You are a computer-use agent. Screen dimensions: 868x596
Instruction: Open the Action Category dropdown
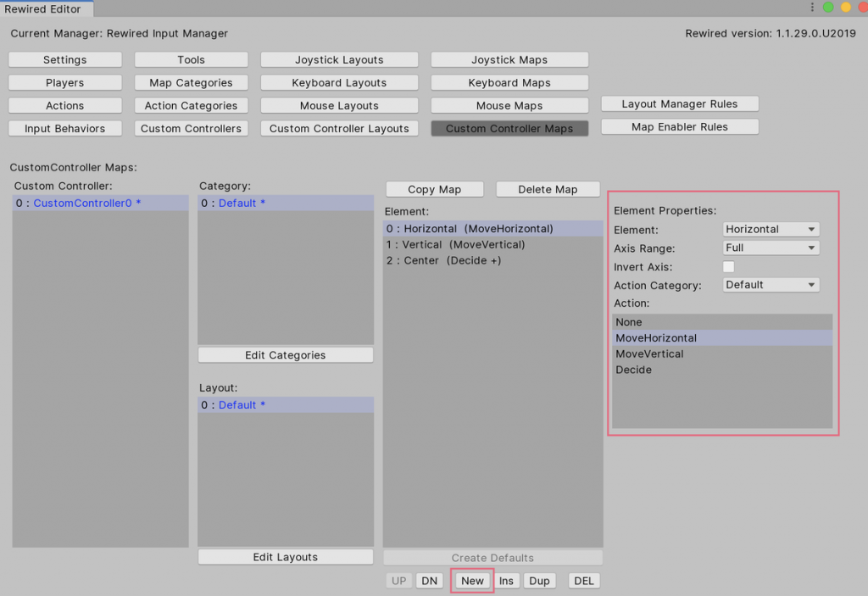(771, 285)
